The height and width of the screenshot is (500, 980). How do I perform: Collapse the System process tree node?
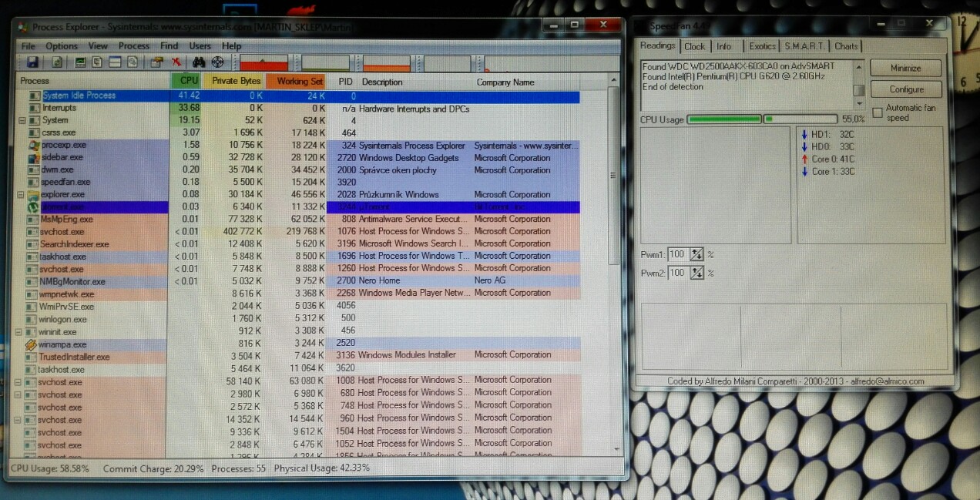(22, 120)
